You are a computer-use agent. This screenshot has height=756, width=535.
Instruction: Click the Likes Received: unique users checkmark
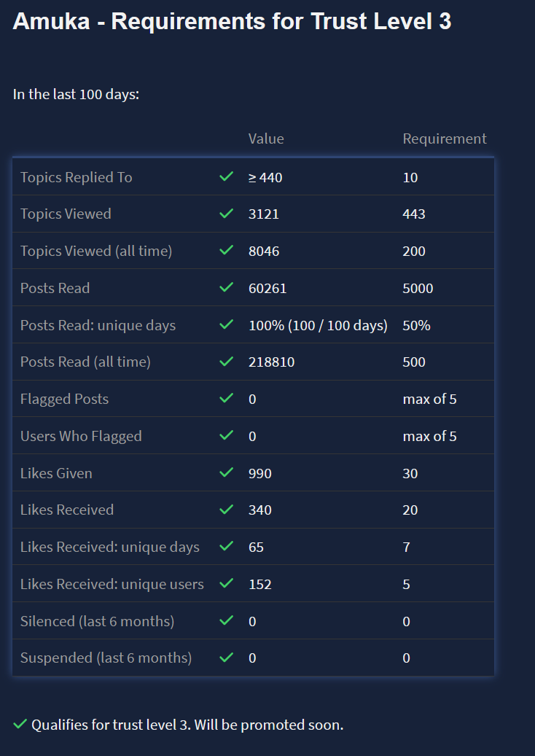[x=226, y=584]
